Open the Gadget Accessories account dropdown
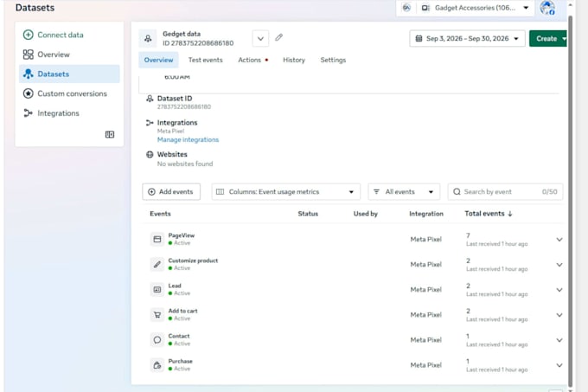 (x=475, y=8)
